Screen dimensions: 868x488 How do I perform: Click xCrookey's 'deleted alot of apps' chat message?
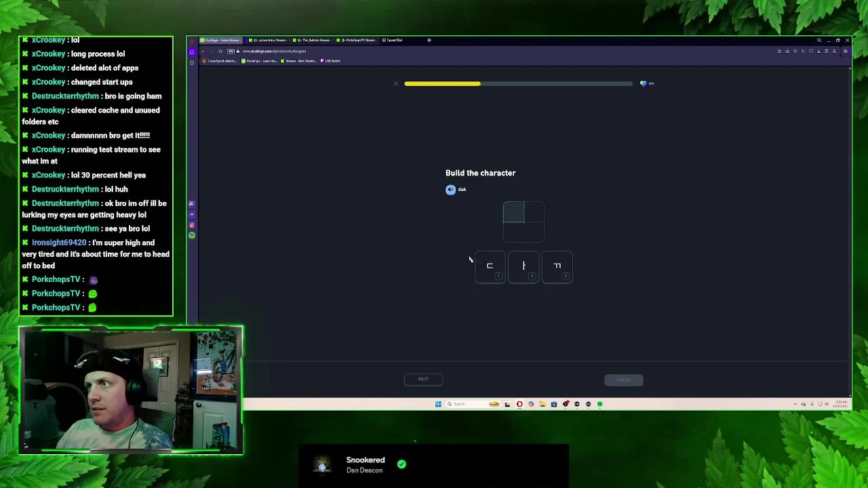pos(80,68)
